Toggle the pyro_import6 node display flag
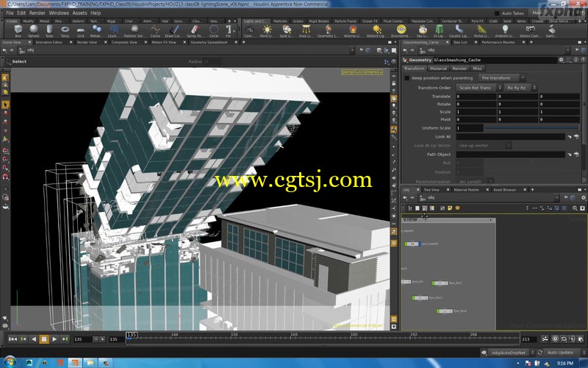Screen dimensions: 588x368 418,244
